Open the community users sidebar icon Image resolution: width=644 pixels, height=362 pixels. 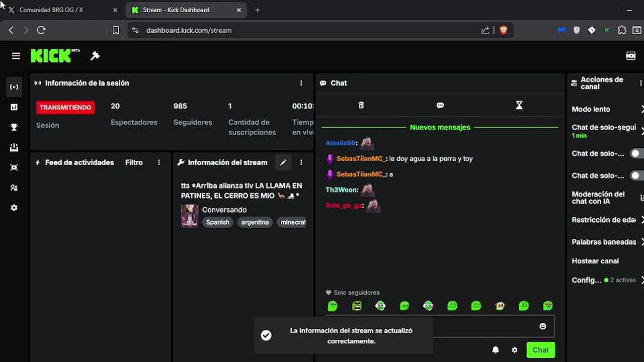14,188
